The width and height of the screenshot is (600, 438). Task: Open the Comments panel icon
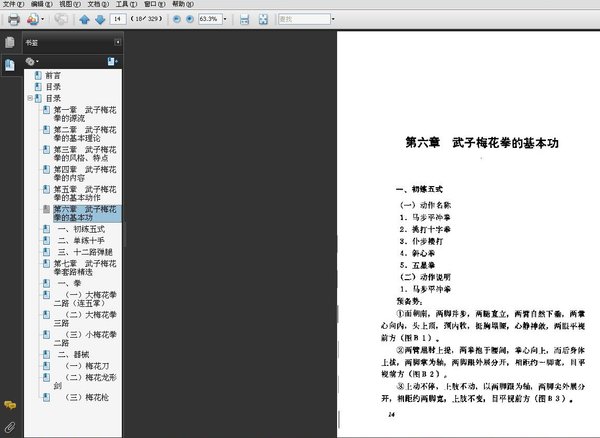[x=10, y=405]
